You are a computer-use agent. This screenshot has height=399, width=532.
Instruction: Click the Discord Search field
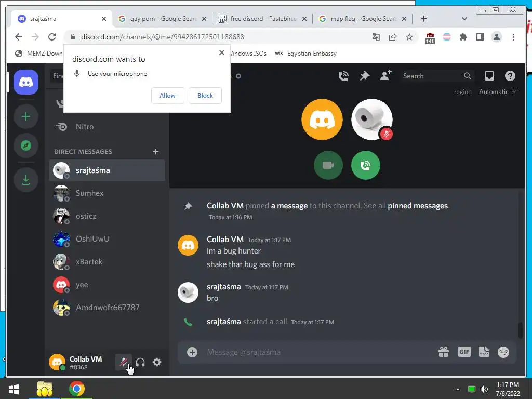tap(437, 76)
